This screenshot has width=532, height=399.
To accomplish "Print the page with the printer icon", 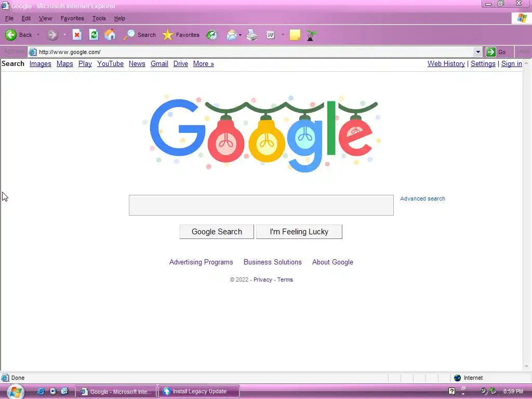I will (x=252, y=35).
